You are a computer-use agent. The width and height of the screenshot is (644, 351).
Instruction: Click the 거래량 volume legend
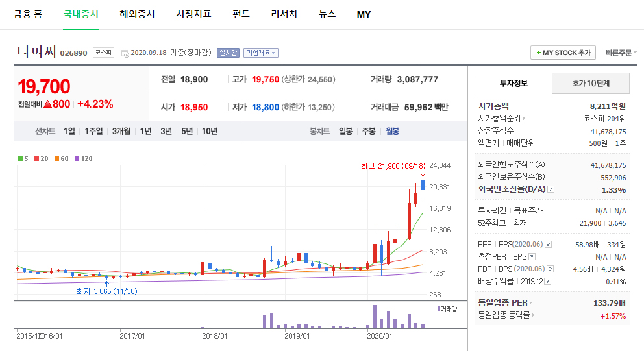[x=447, y=309]
